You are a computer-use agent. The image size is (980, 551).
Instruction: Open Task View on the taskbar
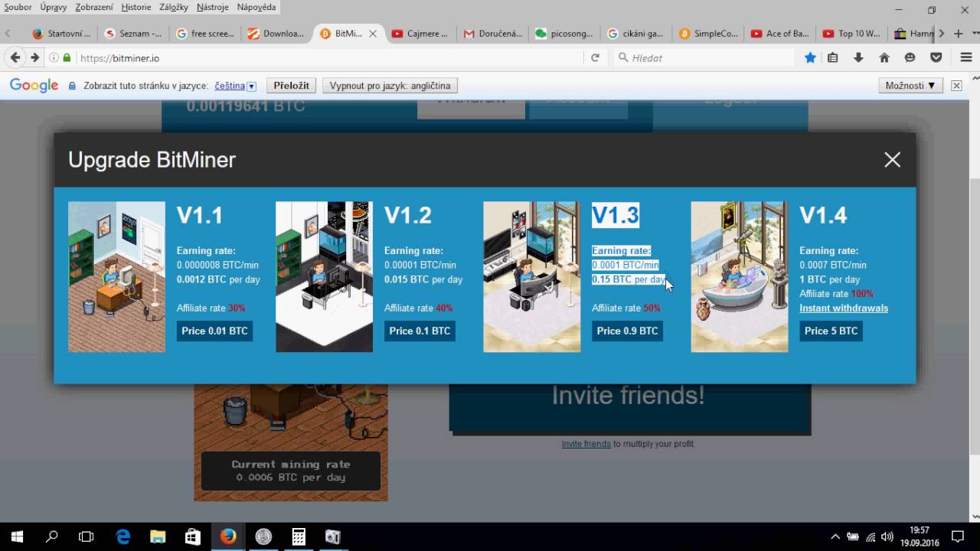87,536
